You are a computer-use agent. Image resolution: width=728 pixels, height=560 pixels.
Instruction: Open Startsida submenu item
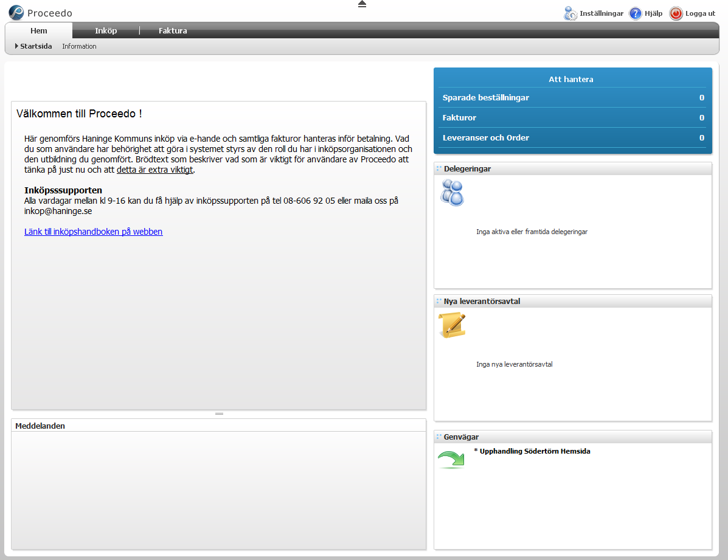click(36, 46)
